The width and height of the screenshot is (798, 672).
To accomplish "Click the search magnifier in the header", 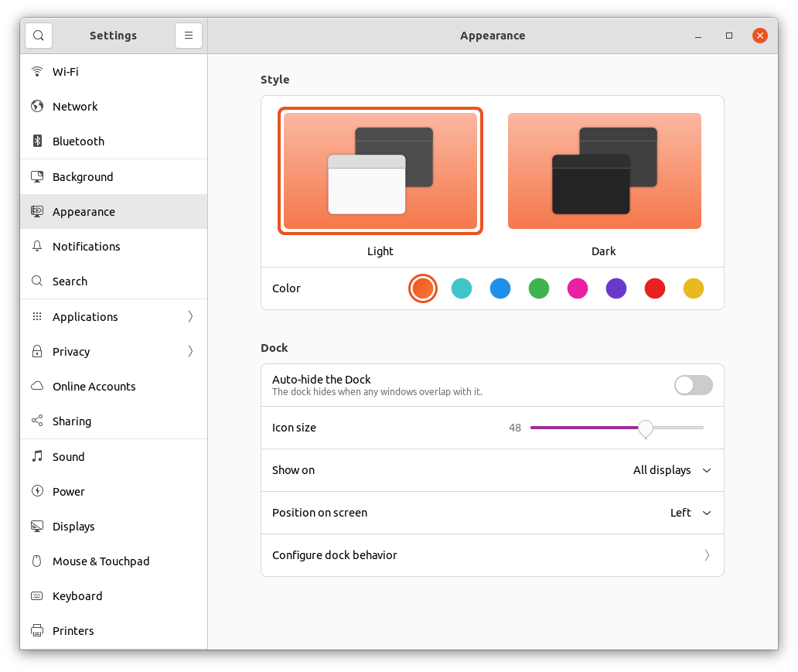I will [x=38, y=36].
